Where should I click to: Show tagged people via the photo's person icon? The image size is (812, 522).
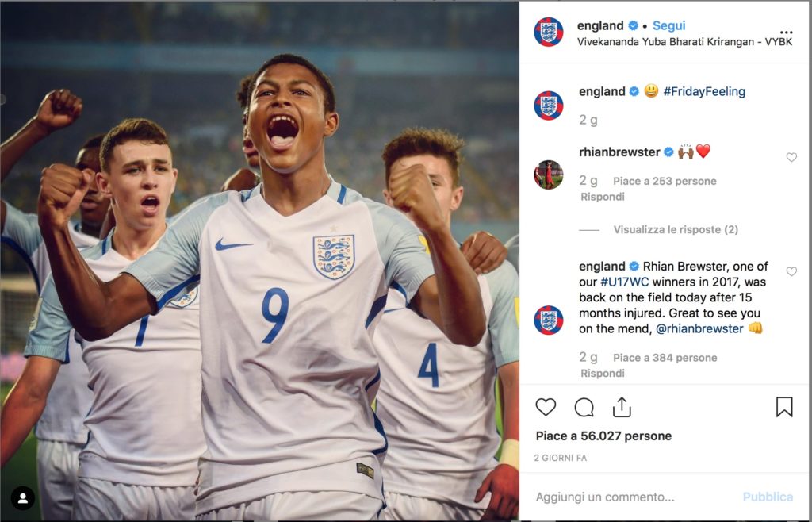pyautogui.click(x=23, y=498)
